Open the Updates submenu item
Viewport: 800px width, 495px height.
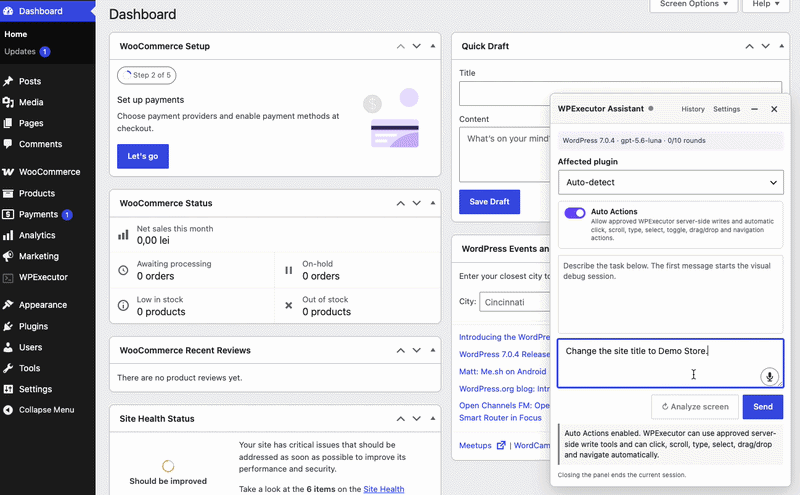click(x=20, y=52)
